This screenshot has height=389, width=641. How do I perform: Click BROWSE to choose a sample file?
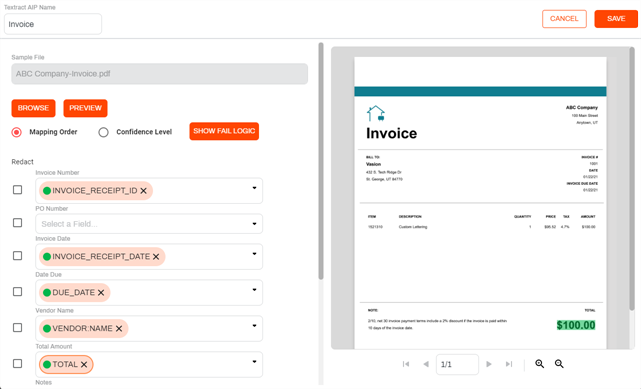[x=34, y=108]
